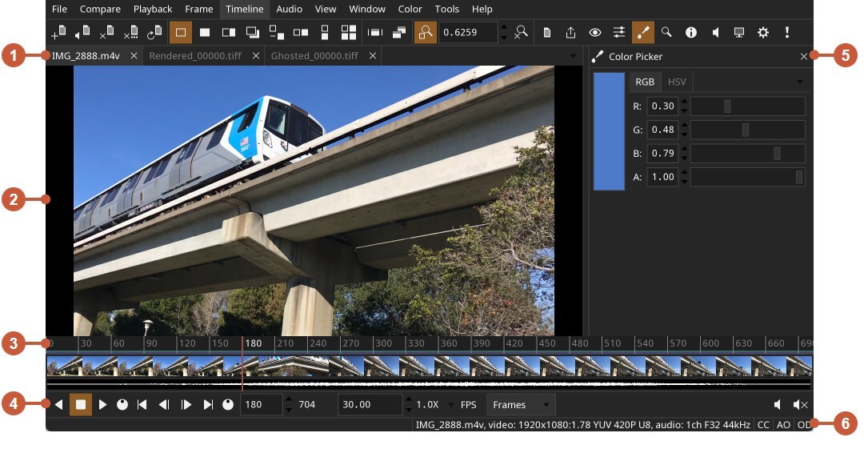Switch to the Rendered_00000.tiff tab
Screen dimensions: 868x457
click(194, 56)
